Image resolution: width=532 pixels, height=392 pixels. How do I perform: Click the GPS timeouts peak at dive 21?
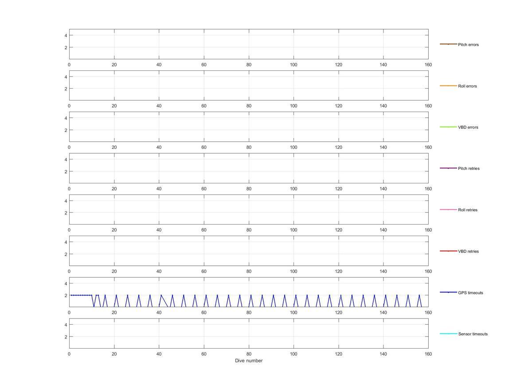[x=116, y=295]
